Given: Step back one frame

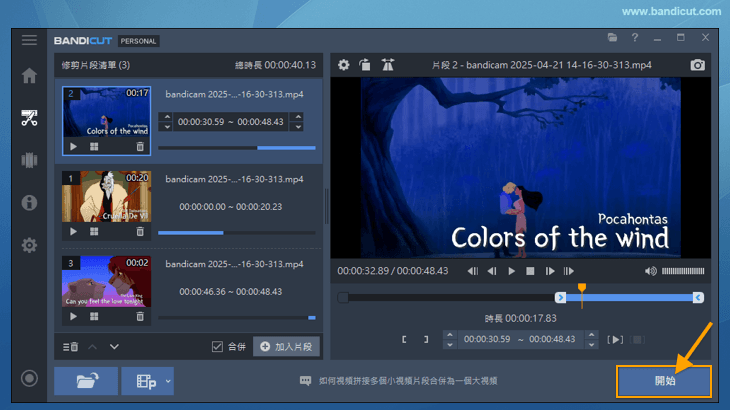Looking at the screenshot, I should tap(492, 271).
